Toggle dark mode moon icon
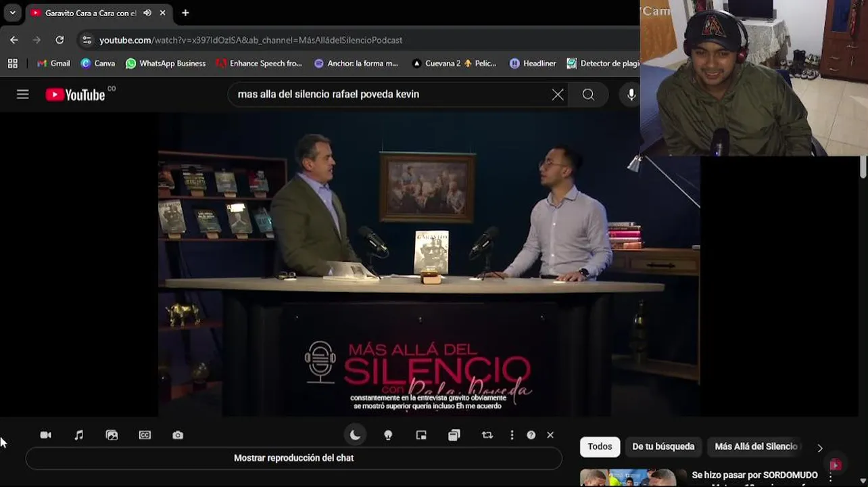This screenshot has width=868, height=487. 355,435
